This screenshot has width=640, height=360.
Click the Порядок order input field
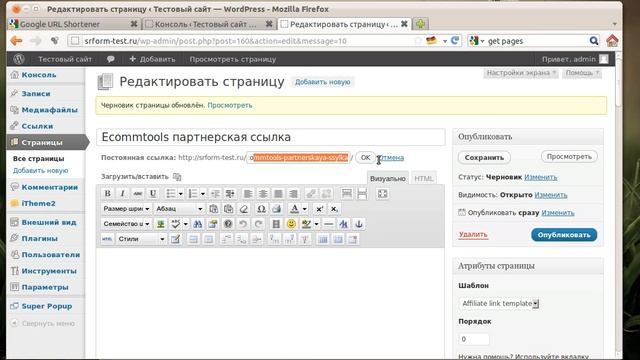[474, 339]
